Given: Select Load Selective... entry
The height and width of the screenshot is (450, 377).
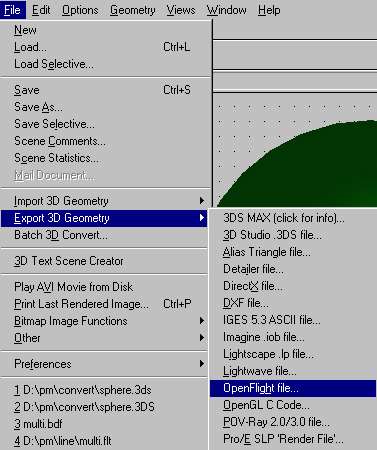Looking at the screenshot, I should pos(105,64).
